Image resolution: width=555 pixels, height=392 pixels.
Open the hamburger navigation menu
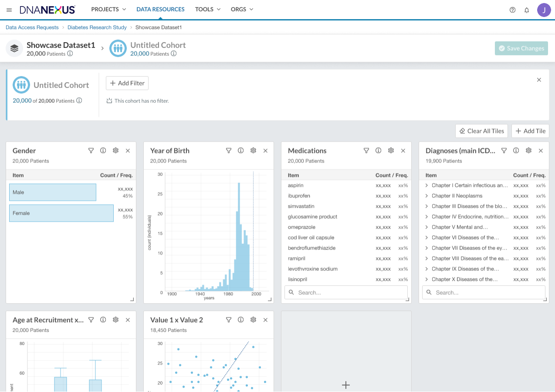pos(9,10)
